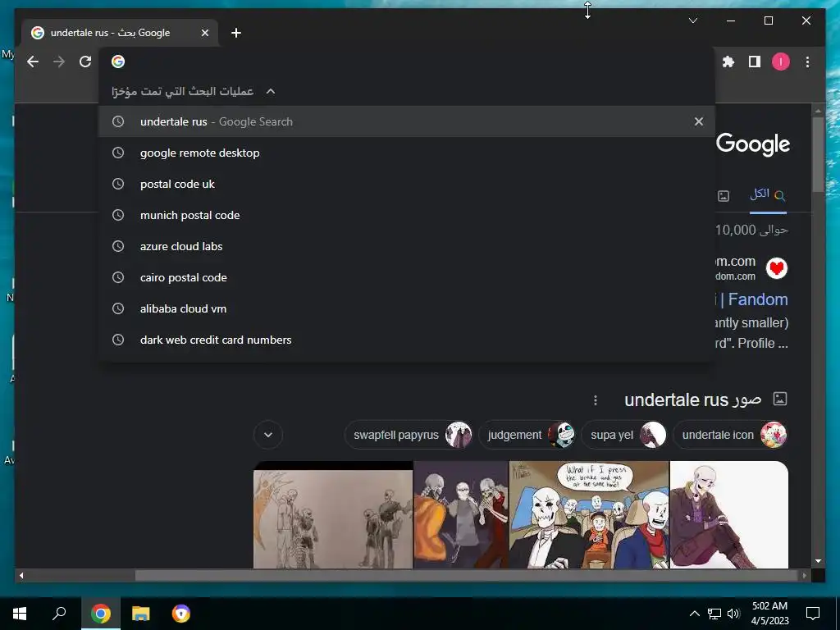Open the Windows Start menu
Viewport: 840px width, 630px height.
tap(20, 614)
